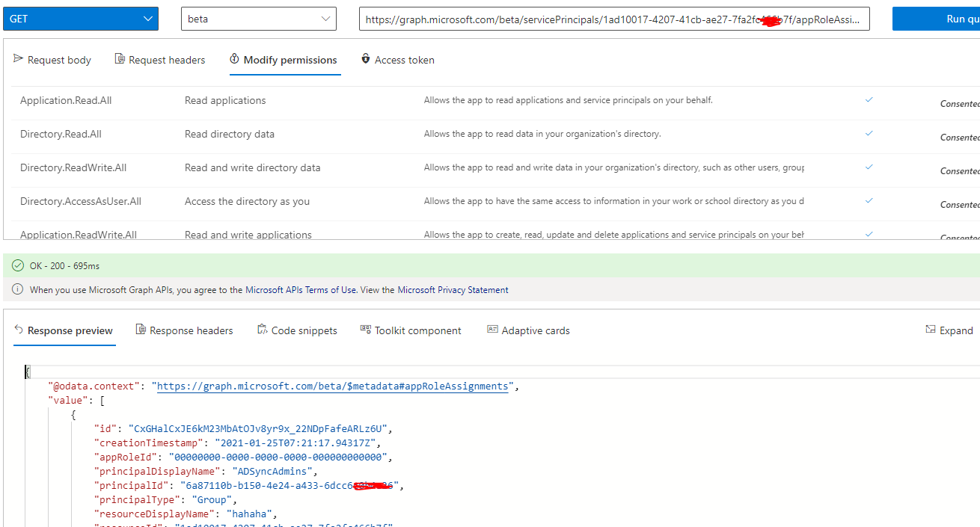980x527 pixels.
Task: Click the Response preview undo-arrow icon
Action: [19, 329]
